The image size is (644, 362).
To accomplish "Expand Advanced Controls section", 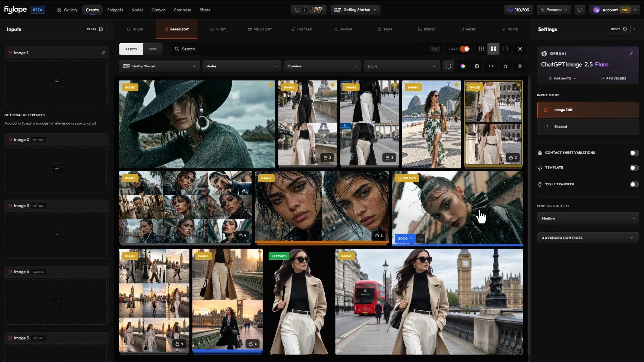I will [x=588, y=238].
